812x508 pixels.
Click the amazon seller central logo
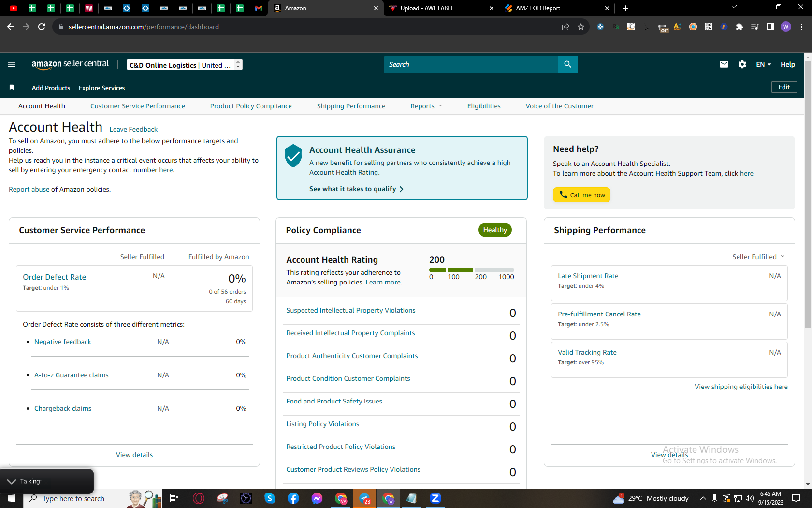70,64
